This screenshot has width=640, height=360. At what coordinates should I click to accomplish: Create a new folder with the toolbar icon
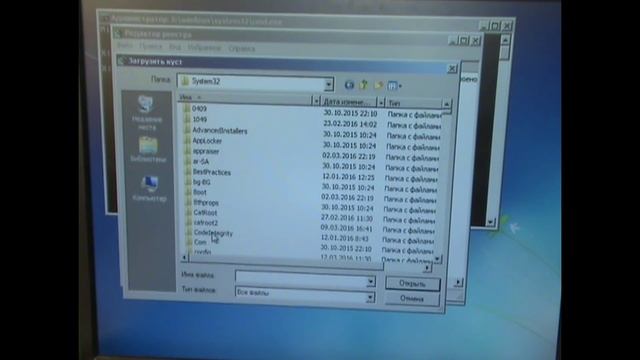coord(378,85)
